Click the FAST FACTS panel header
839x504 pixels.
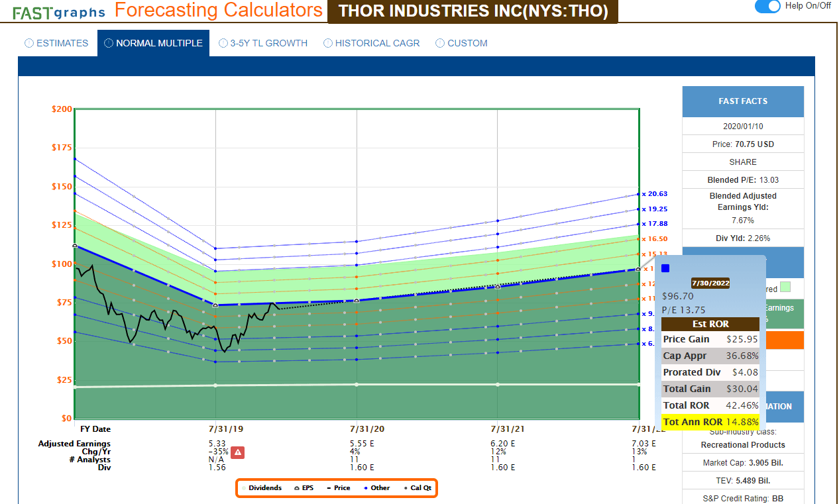point(742,101)
